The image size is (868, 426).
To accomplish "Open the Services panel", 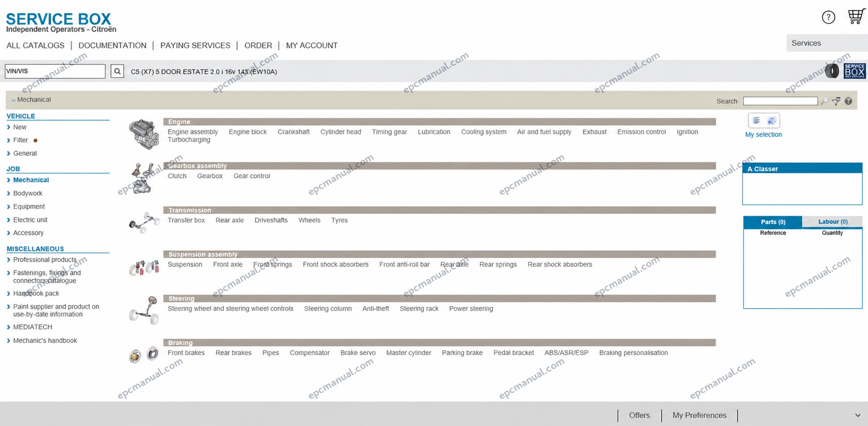I will pos(827,43).
